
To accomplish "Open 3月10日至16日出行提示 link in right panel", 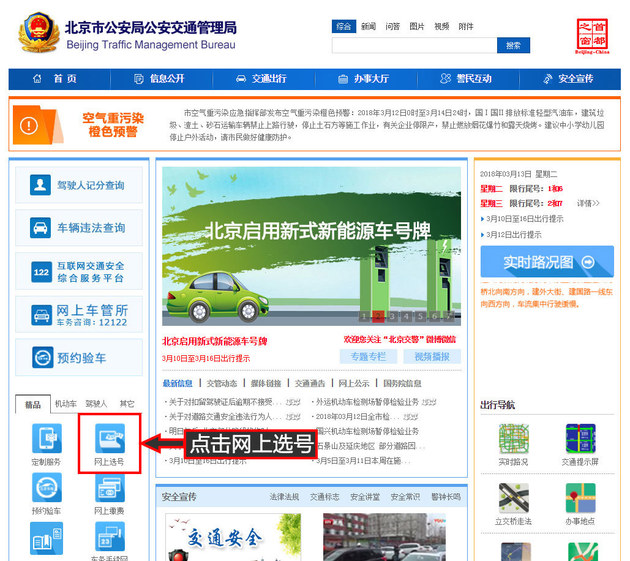I will (x=525, y=219).
